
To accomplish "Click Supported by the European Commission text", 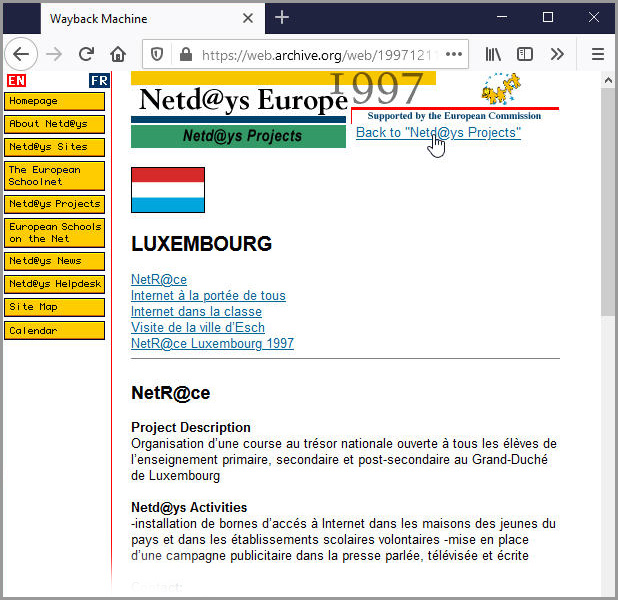I will tap(454, 116).
